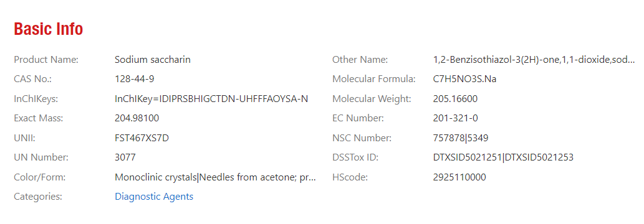Click the NSC Number value 757878|5349
644x224 pixels.
click(461, 138)
